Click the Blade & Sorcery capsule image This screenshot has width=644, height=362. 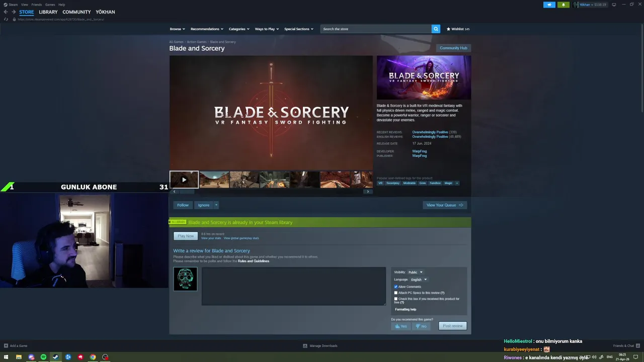click(x=424, y=77)
